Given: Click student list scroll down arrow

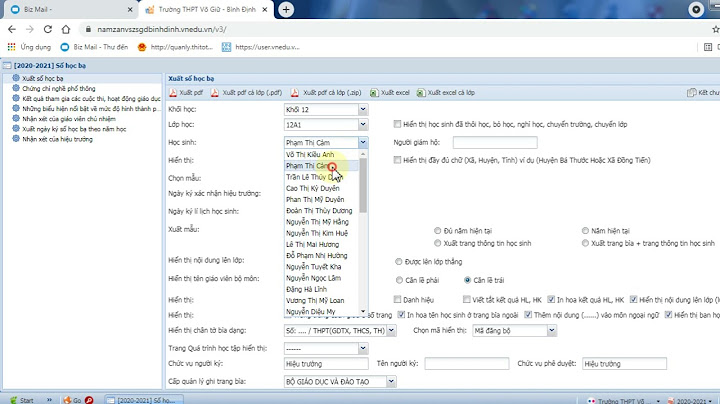Looking at the screenshot, I should click(x=363, y=312).
